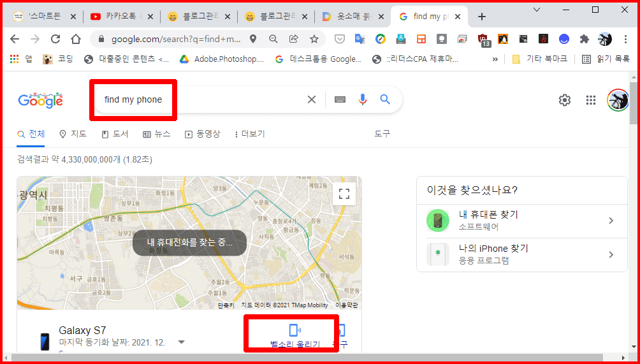
Task: Close the find my phone tab
Action: click(458, 17)
